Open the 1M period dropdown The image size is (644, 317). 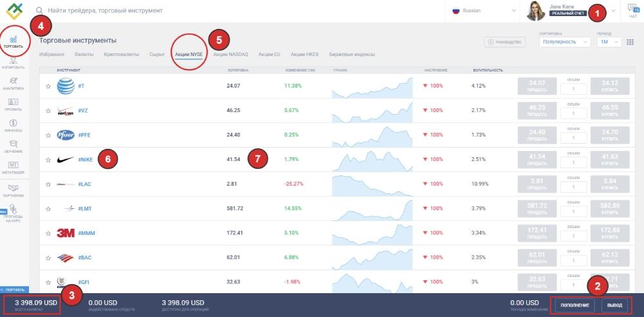tap(609, 42)
